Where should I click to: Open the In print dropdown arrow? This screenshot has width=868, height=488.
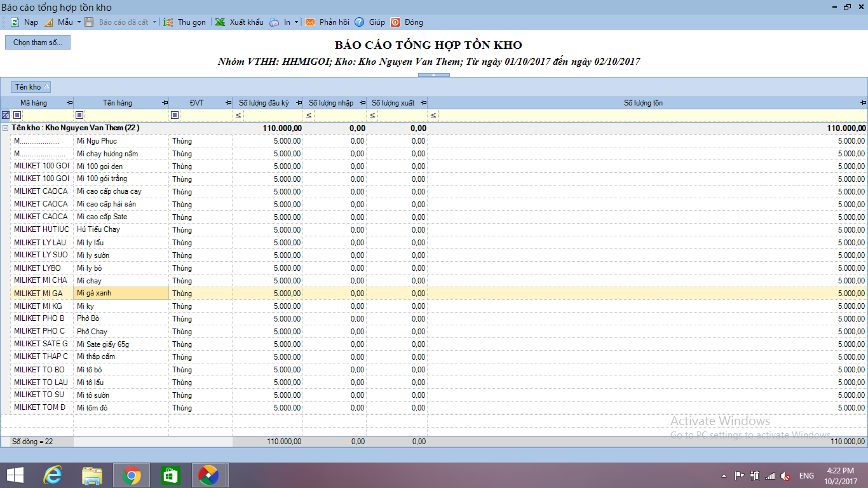[296, 22]
